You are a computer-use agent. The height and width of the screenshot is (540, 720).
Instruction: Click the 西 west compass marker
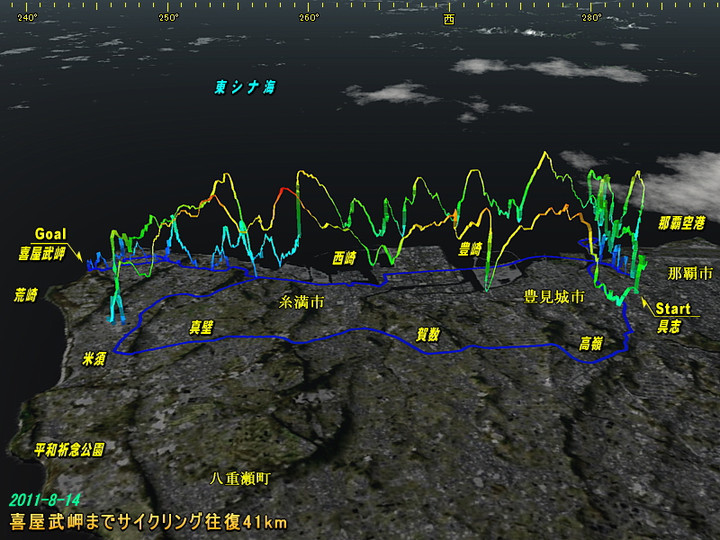449,18
